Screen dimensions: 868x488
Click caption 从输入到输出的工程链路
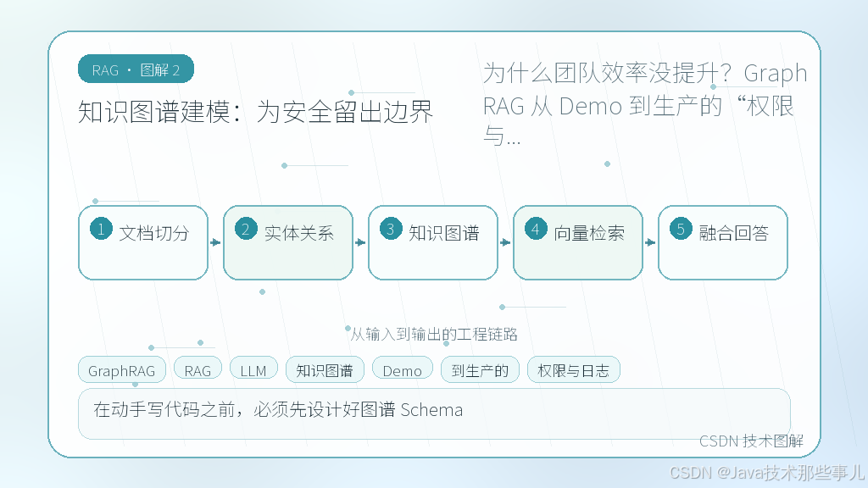(434, 334)
